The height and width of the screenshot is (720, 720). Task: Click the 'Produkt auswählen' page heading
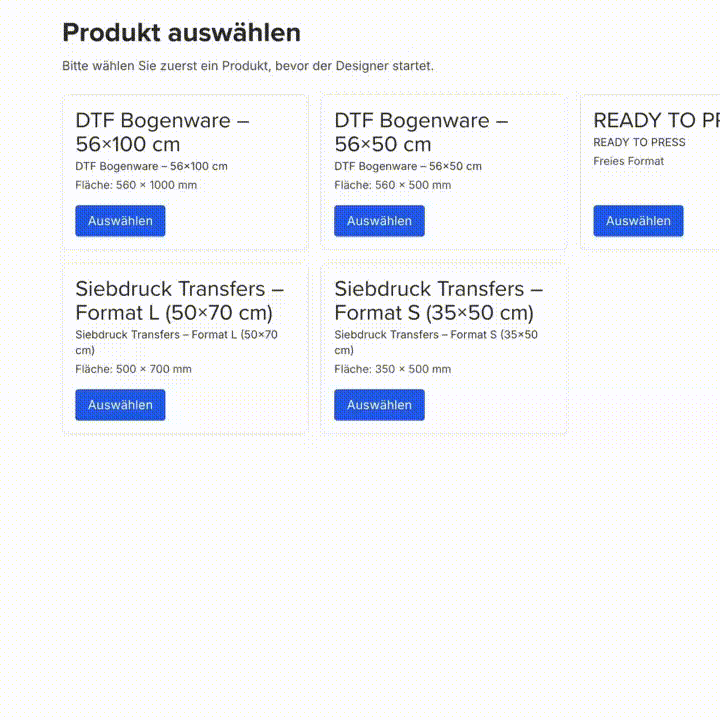click(181, 33)
